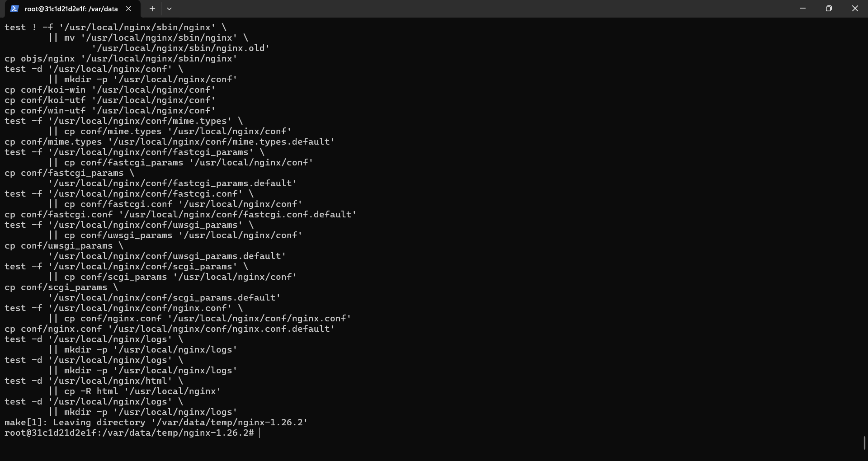Click the 'cp objs/nginx' output line

121,59
